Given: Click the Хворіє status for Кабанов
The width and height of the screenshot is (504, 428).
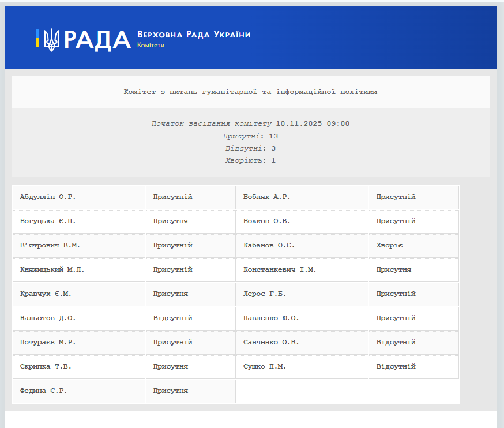Looking at the screenshot, I should point(389,245).
